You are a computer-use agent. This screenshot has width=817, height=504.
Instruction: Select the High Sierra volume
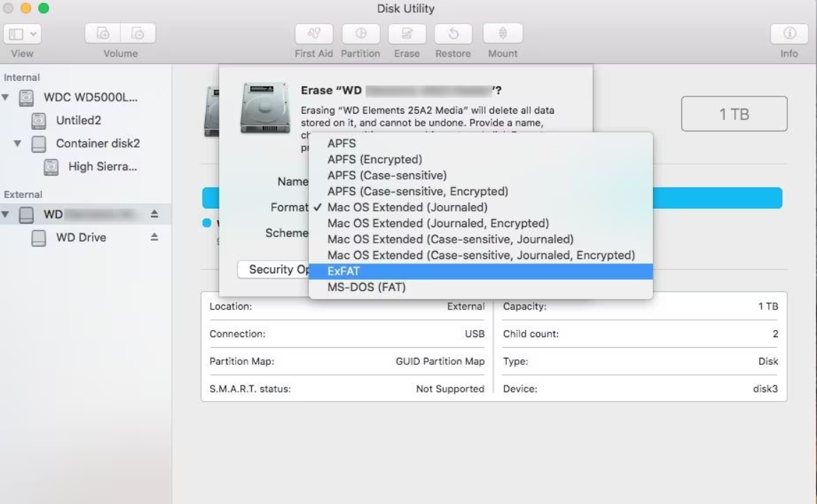(x=103, y=167)
